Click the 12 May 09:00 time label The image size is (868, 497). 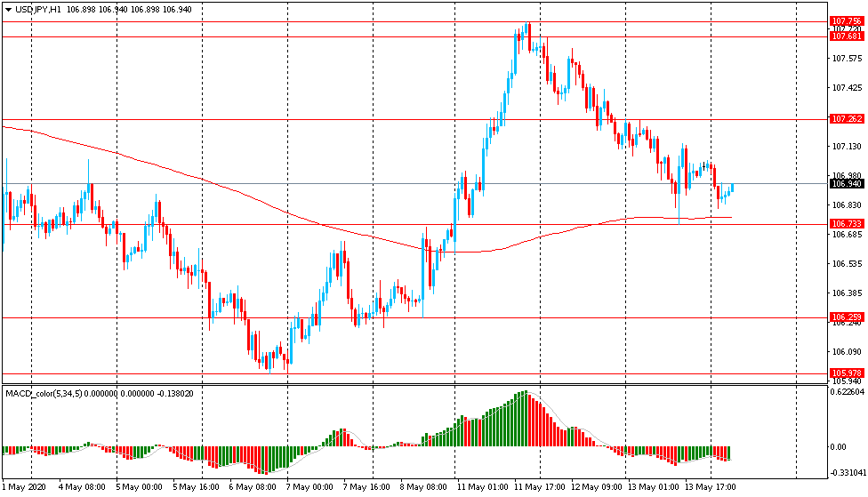coord(596,487)
